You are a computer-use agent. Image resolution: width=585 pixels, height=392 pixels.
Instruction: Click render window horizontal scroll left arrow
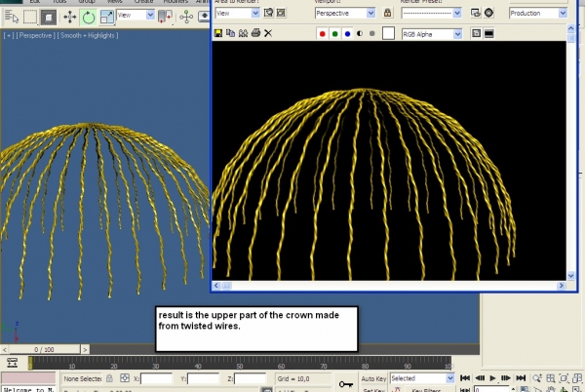coord(216,286)
